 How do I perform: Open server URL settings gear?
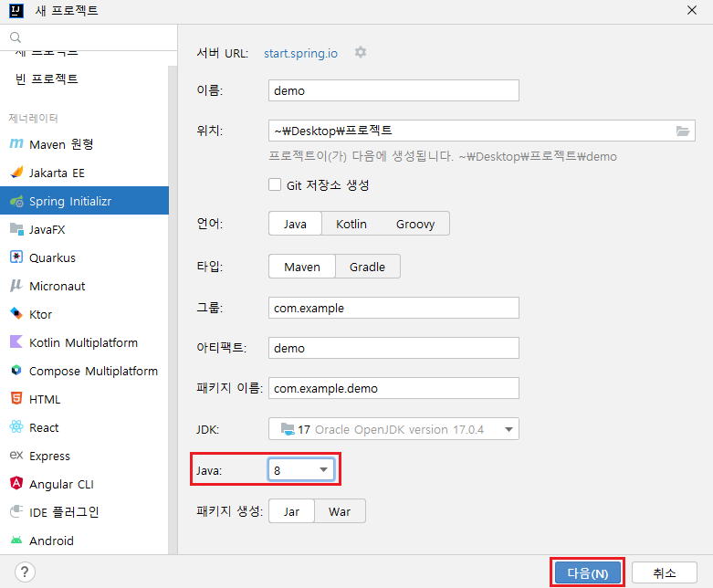coord(361,52)
